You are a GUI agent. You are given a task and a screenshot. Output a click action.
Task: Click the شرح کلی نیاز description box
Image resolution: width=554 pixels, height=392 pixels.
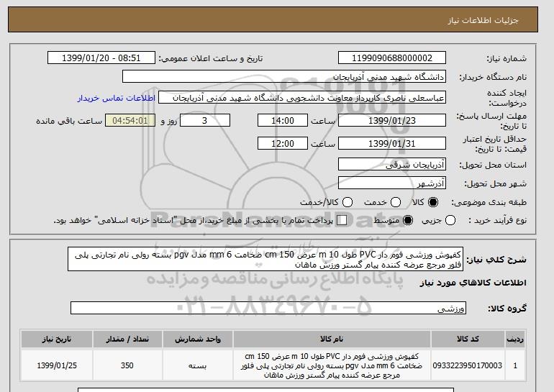(265, 259)
